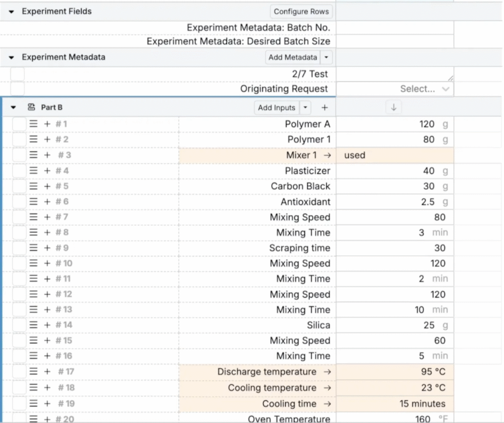Click the plus icon next to Add Inputs
The image size is (504, 423).
coord(324,108)
